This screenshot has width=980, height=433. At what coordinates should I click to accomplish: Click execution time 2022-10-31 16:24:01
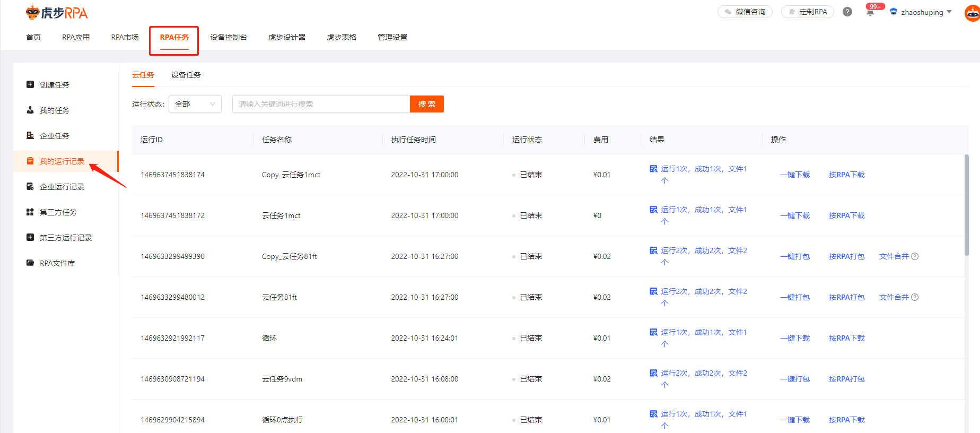click(425, 338)
